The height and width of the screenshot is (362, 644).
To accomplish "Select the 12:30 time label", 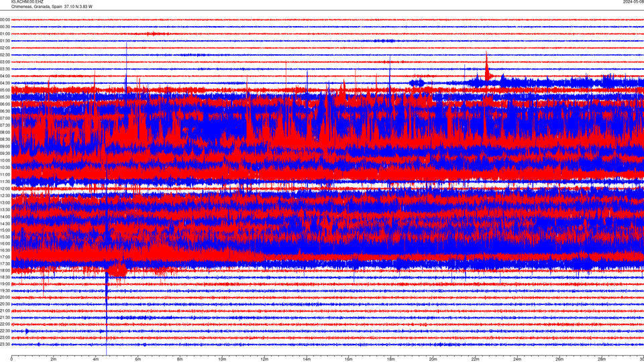I will click(5, 196).
